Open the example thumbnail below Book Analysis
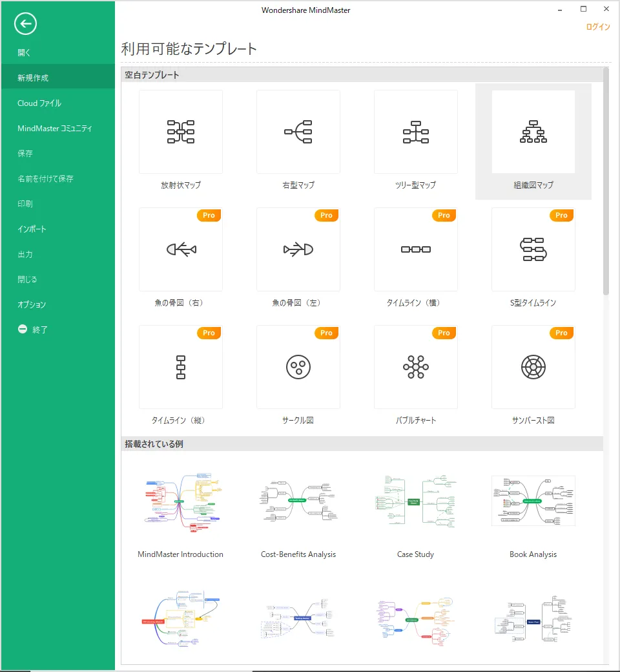The image size is (620, 672). 533,620
